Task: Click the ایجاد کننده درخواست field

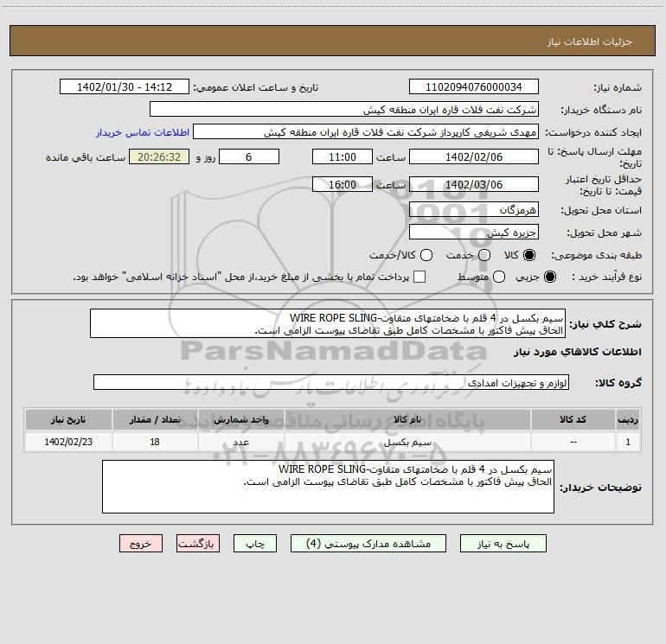Action: (366, 132)
